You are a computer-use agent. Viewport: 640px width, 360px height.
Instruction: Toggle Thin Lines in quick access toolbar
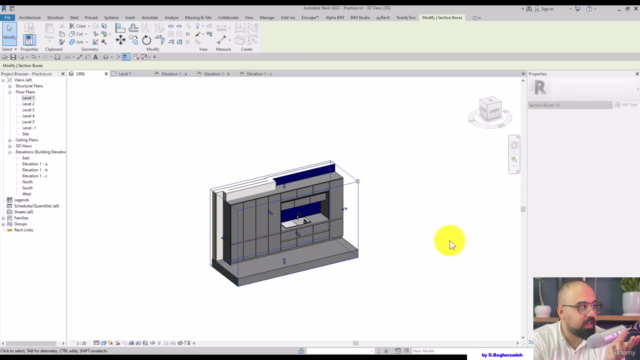pos(126,57)
